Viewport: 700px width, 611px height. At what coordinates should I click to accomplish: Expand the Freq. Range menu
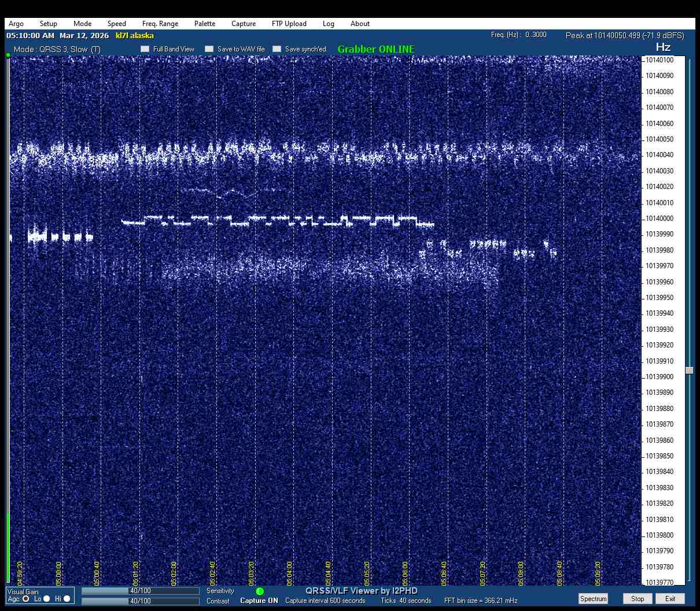[x=160, y=24]
